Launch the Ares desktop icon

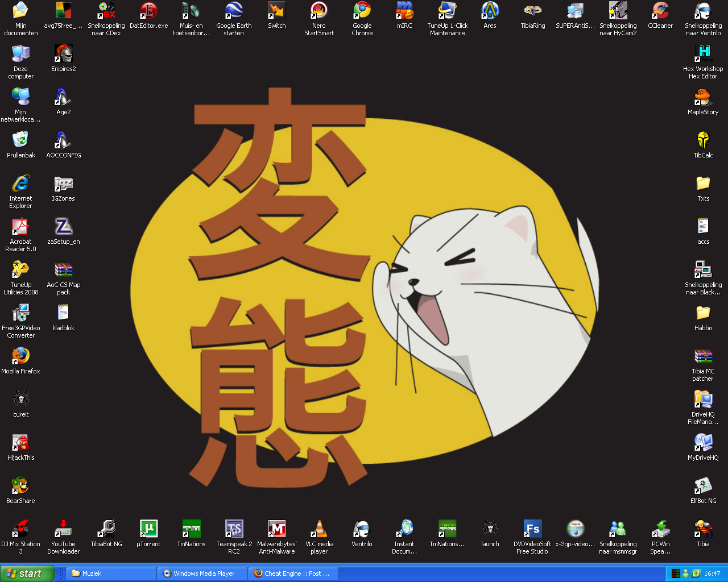[x=490, y=10]
